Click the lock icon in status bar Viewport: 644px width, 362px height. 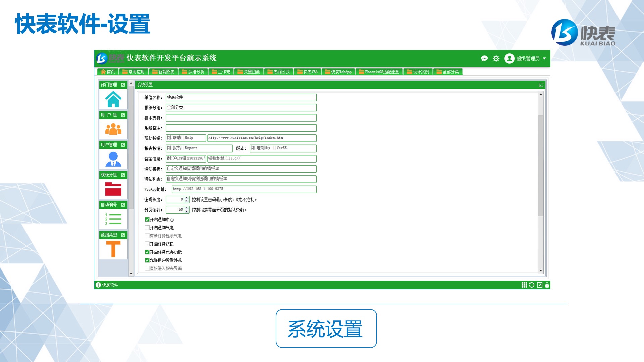[547, 285]
